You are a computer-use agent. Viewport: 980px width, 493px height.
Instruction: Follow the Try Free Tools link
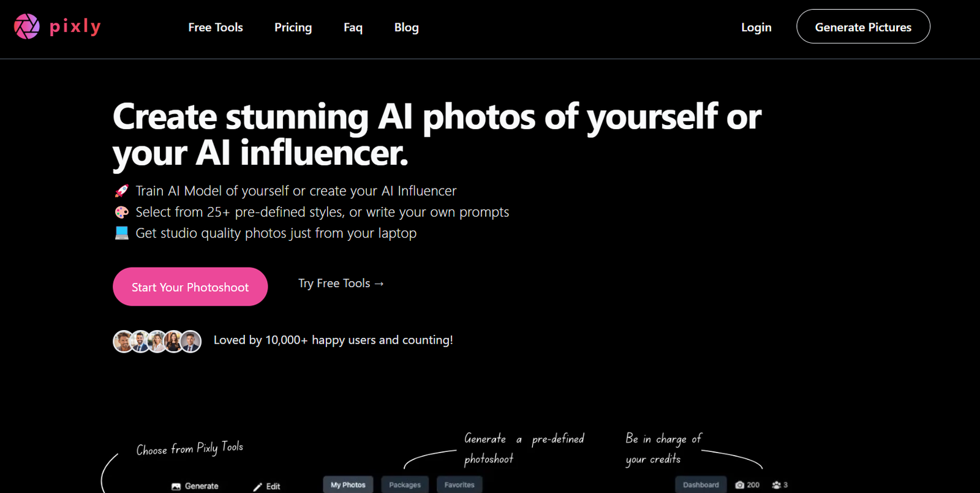click(341, 284)
